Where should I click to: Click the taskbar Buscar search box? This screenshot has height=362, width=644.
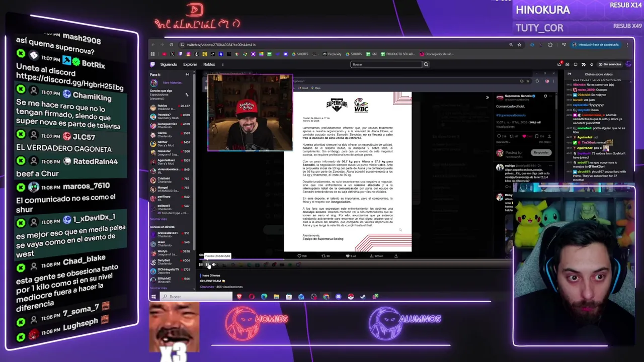click(x=196, y=297)
